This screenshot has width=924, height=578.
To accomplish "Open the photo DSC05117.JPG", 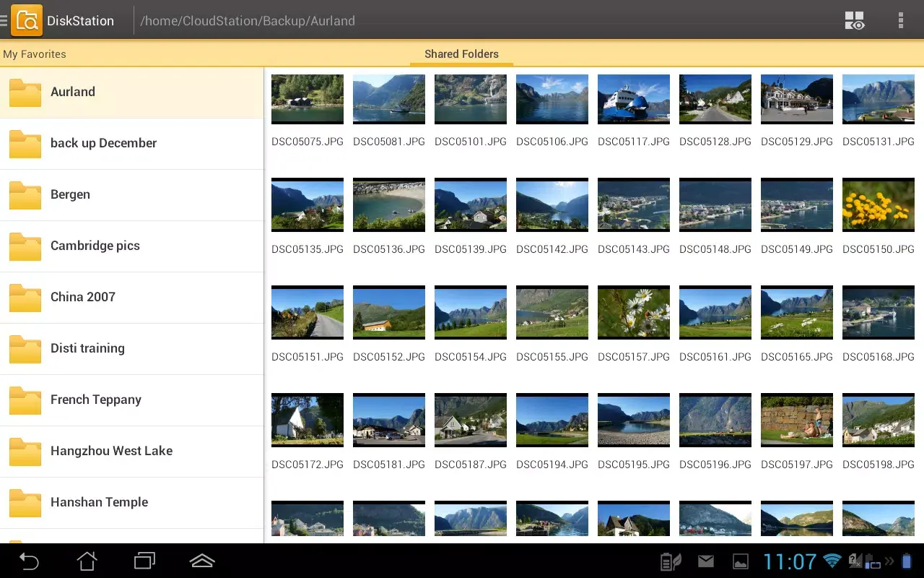I will coord(633,99).
